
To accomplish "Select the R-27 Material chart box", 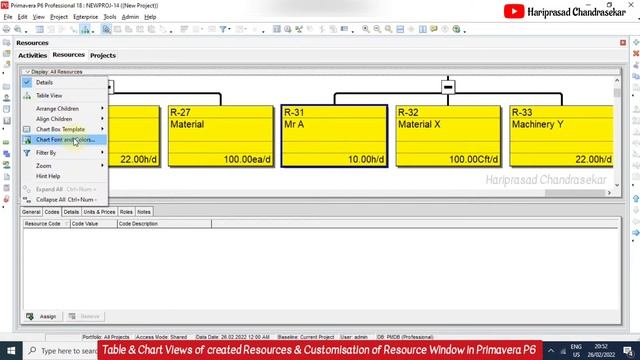I will tap(221, 136).
